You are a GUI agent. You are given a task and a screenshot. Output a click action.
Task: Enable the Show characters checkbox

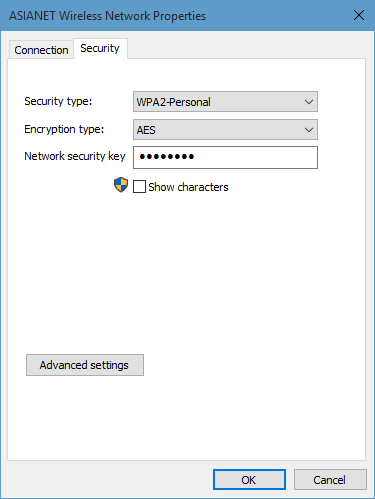pyautogui.click(x=139, y=187)
